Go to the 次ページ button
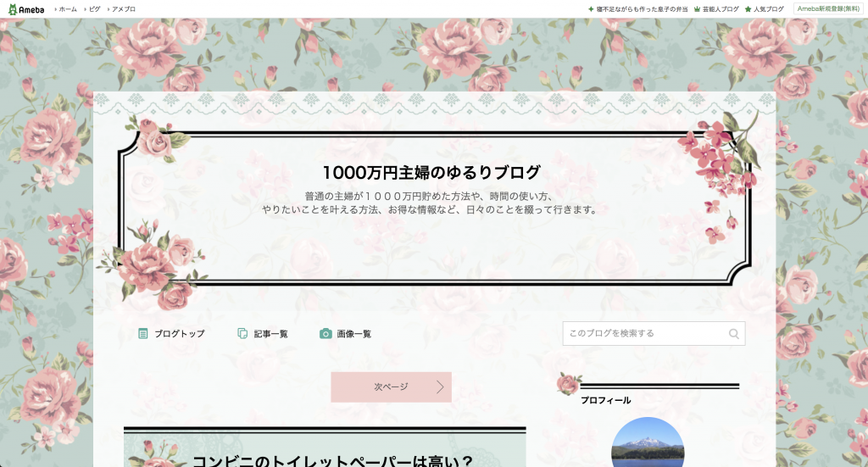 point(391,386)
